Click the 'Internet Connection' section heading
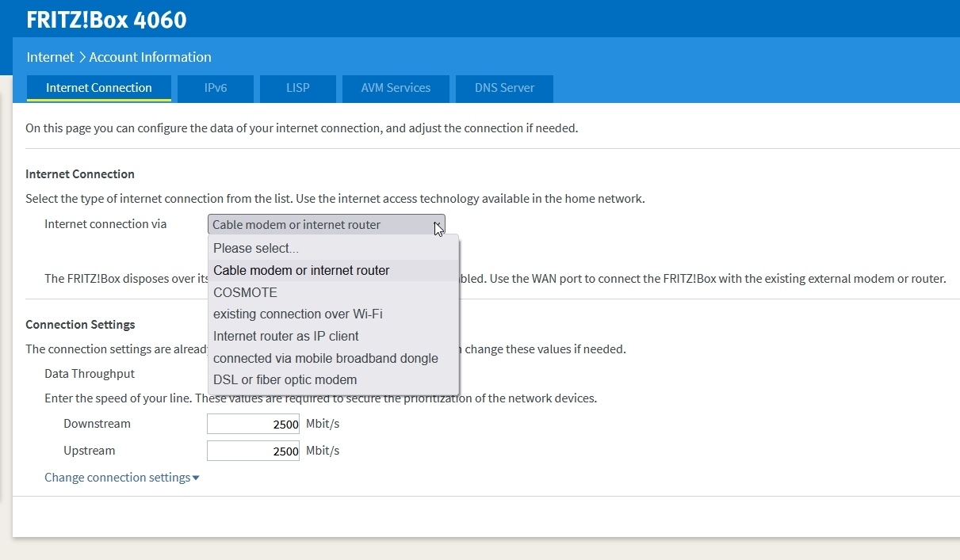The width and height of the screenshot is (960, 560). click(x=80, y=174)
